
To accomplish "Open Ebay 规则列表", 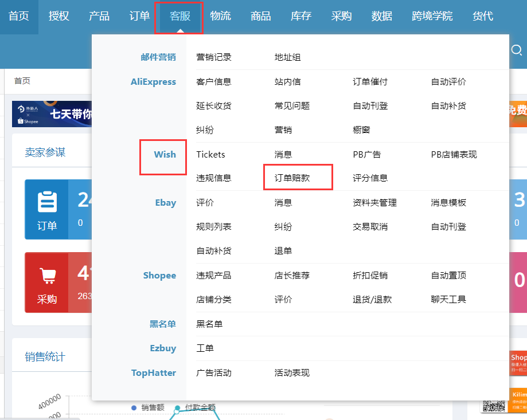I will point(214,227).
